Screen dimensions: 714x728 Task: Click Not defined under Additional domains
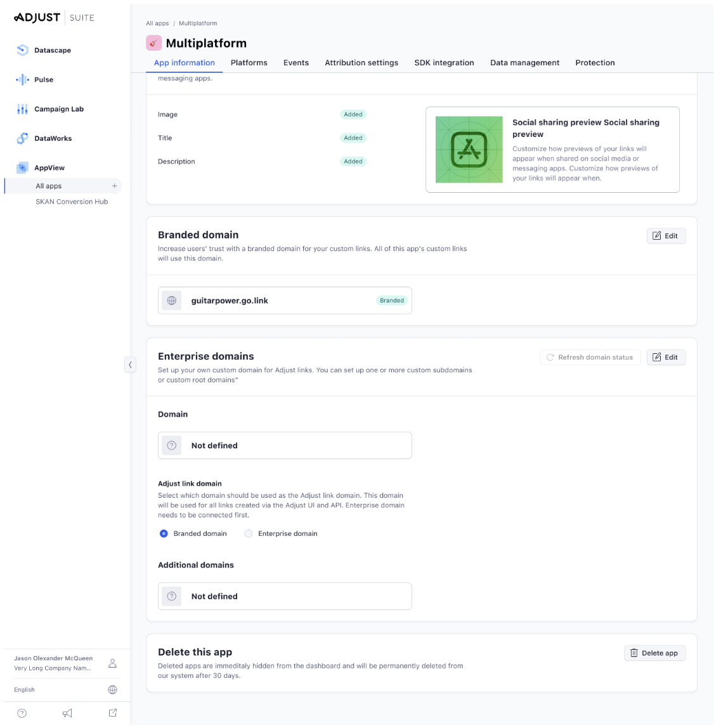coord(214,597)
